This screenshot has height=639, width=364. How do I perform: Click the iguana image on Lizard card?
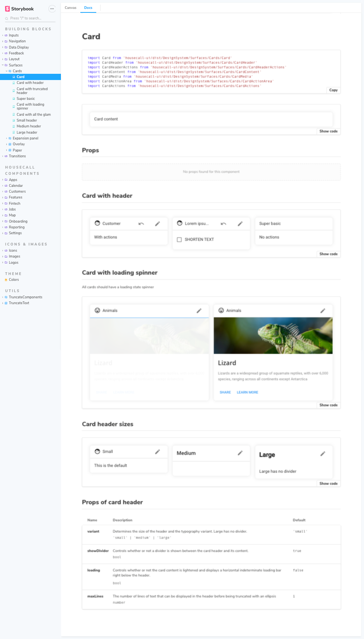point(273,336)
